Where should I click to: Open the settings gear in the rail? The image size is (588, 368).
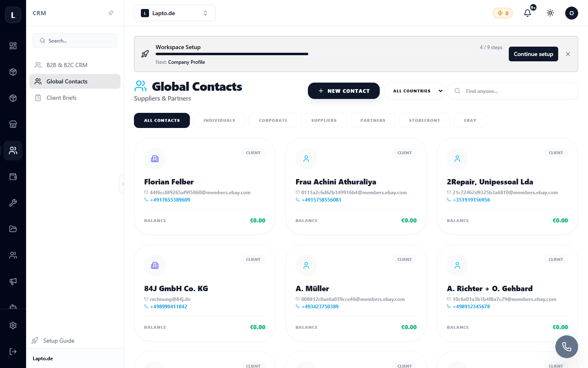[x=13, y=325]
